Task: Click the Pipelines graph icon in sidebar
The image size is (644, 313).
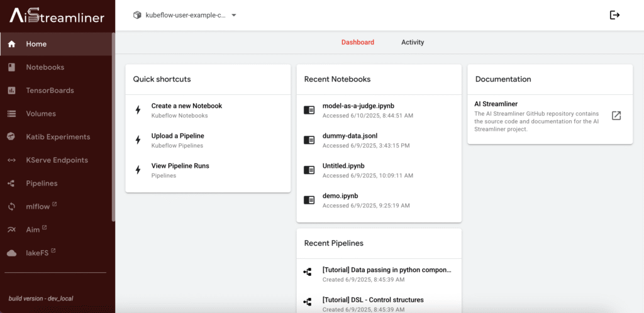Action: tap(11, 184)
